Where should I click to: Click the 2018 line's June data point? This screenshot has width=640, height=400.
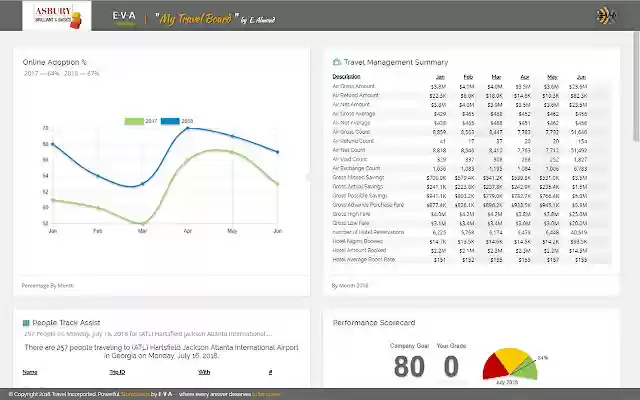(278, 152)
